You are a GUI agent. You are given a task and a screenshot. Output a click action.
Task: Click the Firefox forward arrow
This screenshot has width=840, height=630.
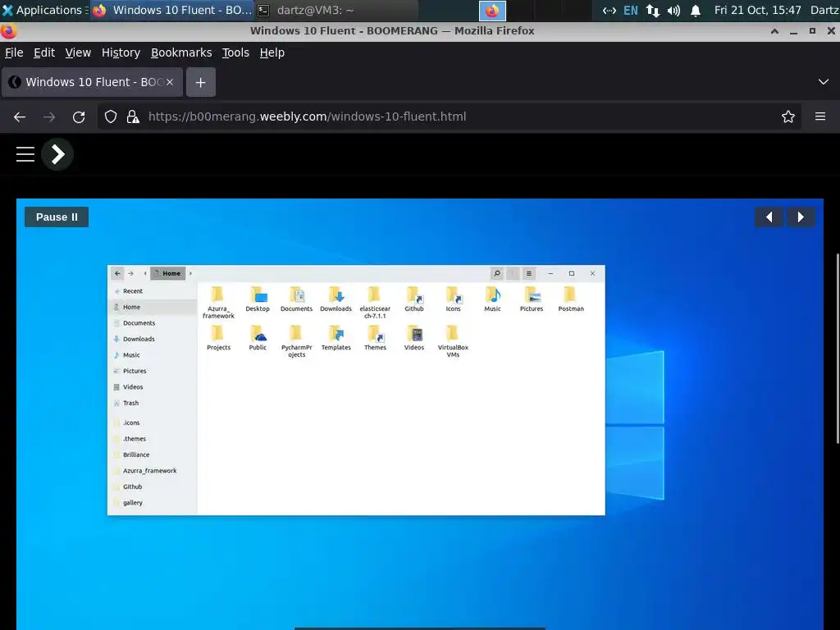click(49, 116)
